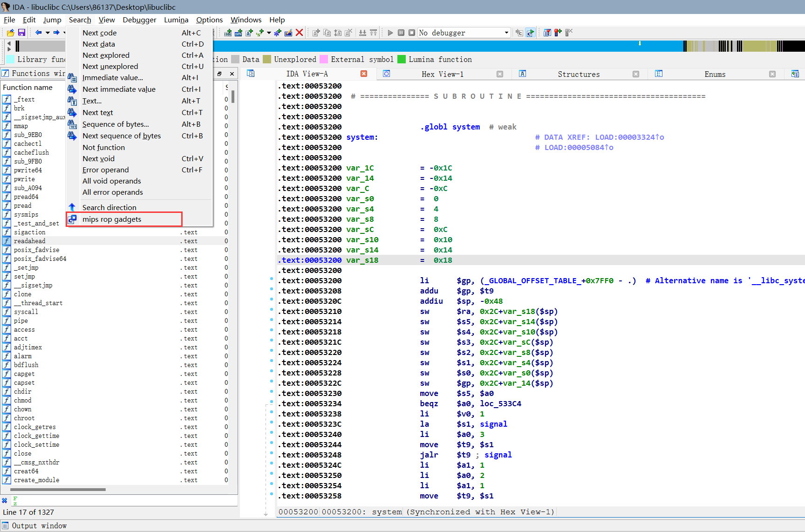The height and width of the screenshot is (532, 805).
Task: Start process with the play icon
Action: point(390,33)
